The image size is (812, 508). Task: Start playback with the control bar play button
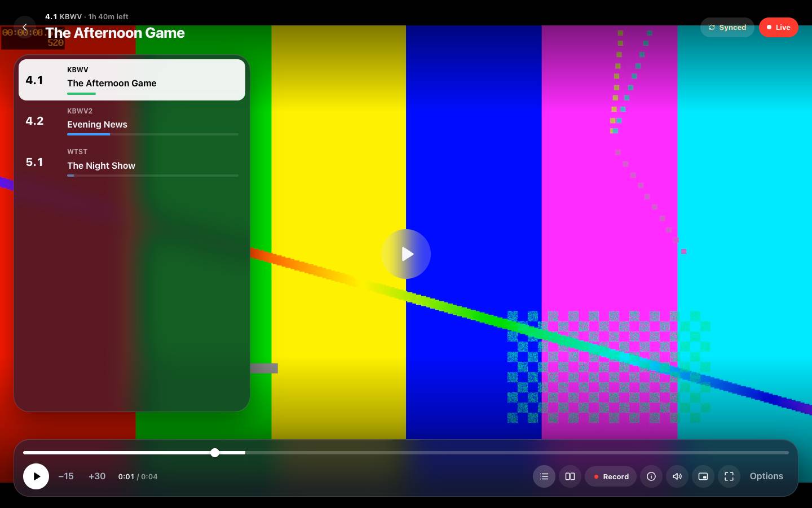[x=36, y=476]
